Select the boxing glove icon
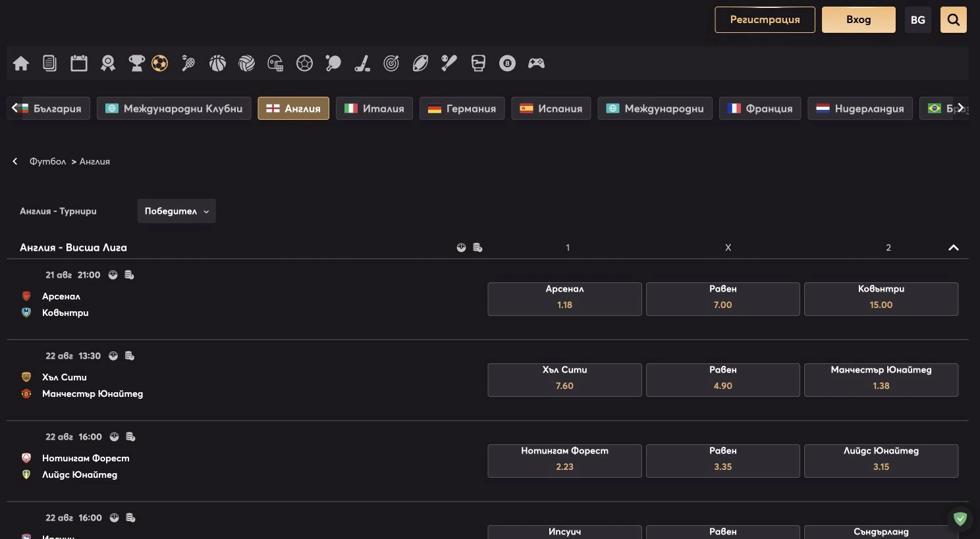This screenshot has height=539, width=980. click(x=478, y=63)
